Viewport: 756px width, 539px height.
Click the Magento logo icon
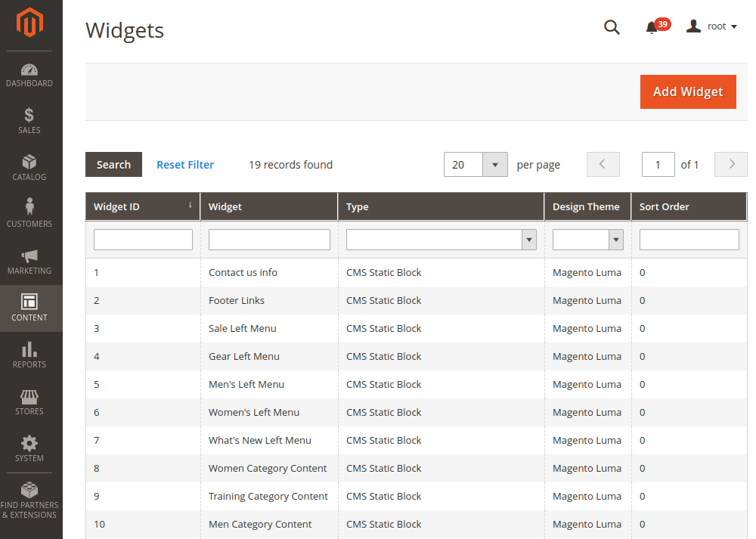coord(30,23)
